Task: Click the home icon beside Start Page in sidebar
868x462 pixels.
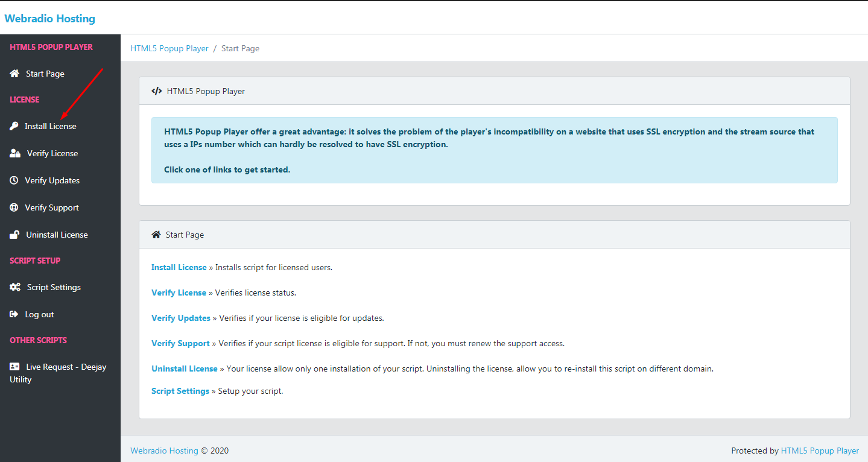Action: click(14, 74)
